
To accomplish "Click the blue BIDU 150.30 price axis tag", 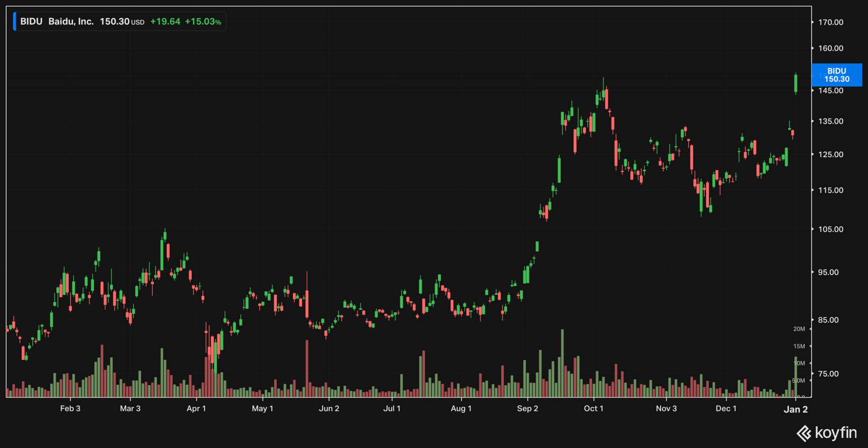I will tap(837, 75).
